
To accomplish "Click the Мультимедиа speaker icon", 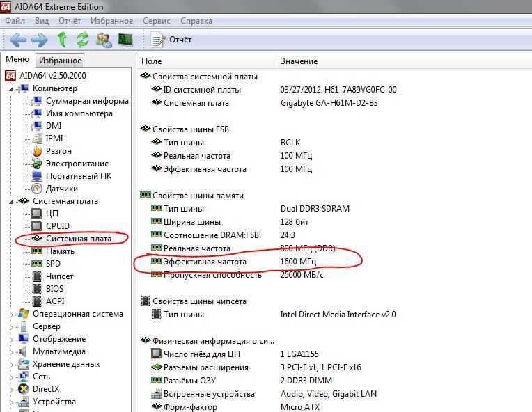I will 23,351.
